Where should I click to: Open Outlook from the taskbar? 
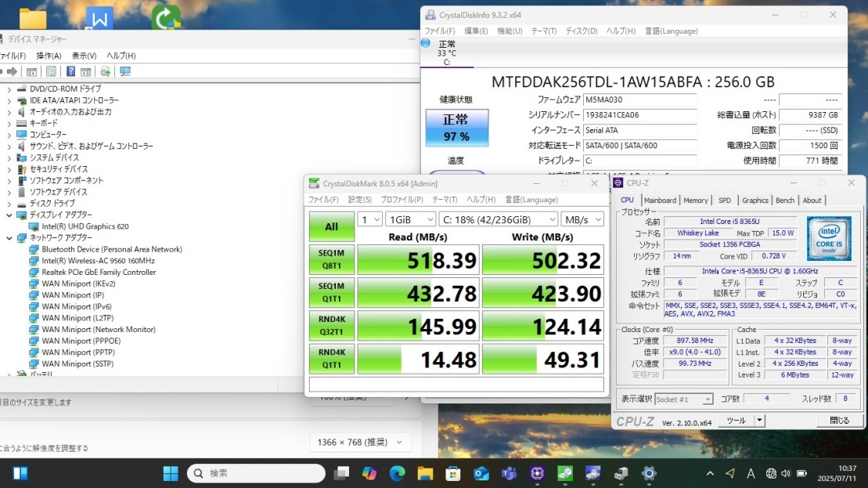click(481, 473)
